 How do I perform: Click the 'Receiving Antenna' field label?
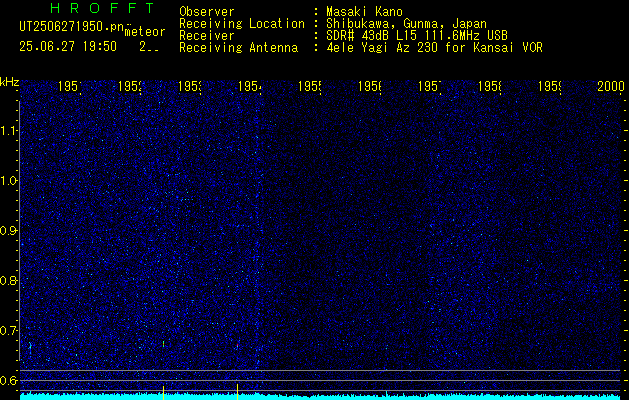click(238, 48)
